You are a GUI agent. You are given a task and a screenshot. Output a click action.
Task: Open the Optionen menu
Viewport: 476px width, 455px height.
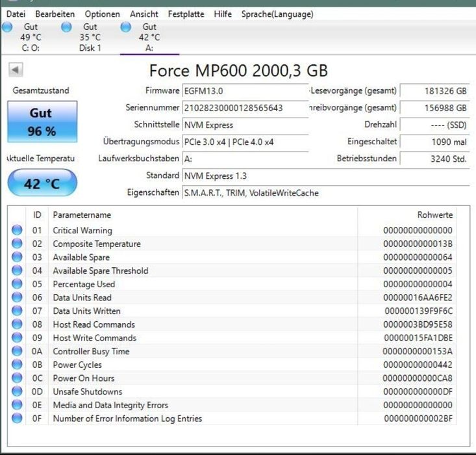103,14
